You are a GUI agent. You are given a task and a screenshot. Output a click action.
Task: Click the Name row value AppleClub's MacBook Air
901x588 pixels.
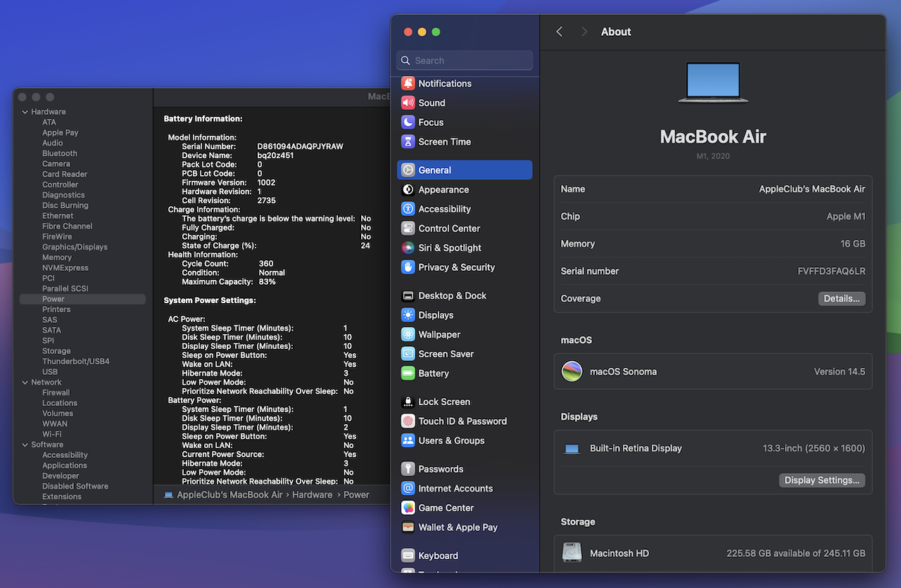(812, 189)
